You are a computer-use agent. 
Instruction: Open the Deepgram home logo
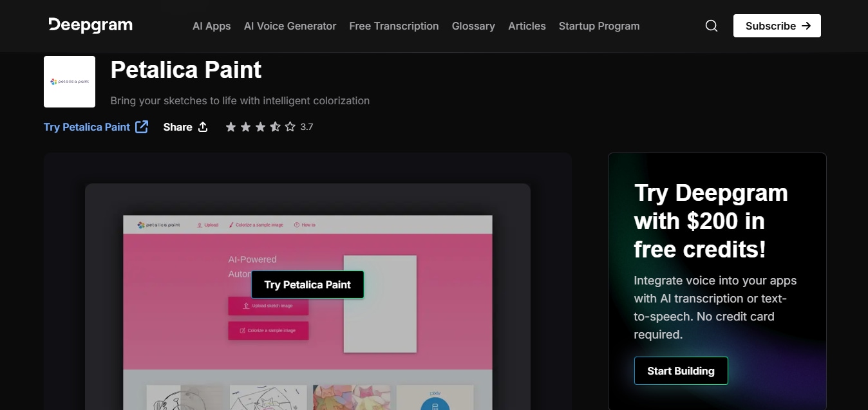click(x=90, y=25)
